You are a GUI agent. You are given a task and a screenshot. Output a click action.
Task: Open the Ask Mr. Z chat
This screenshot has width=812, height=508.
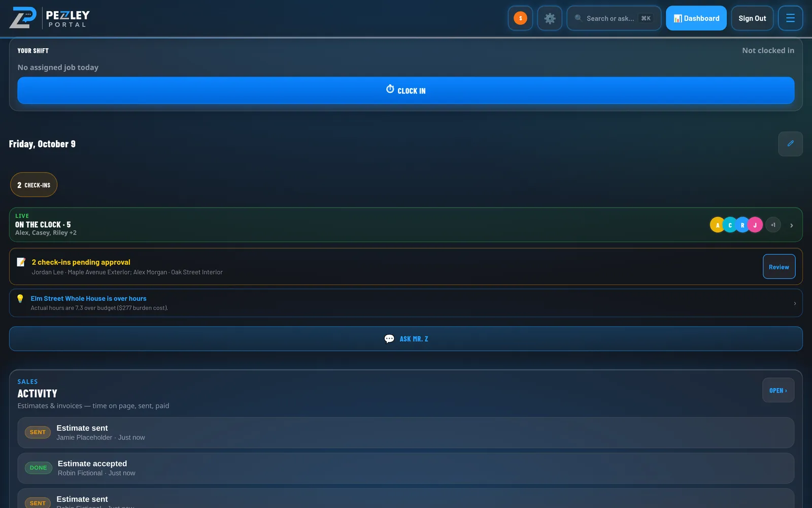(405, 339)
